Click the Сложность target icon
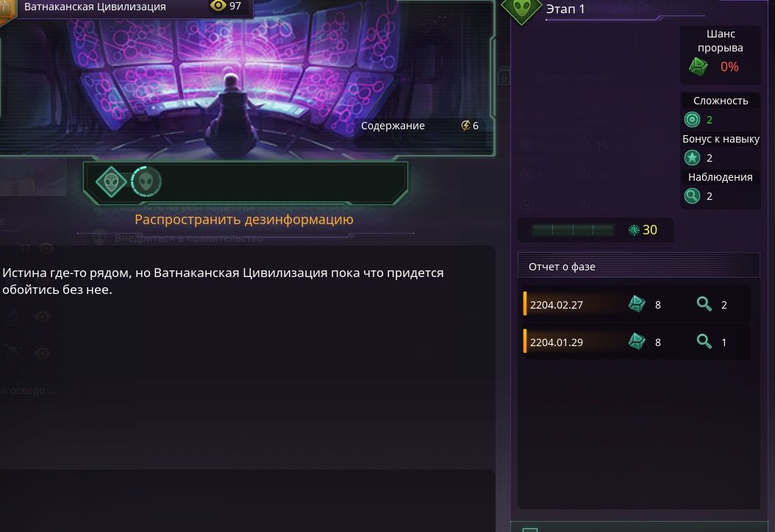775x532 pixels. pos(692,120)
